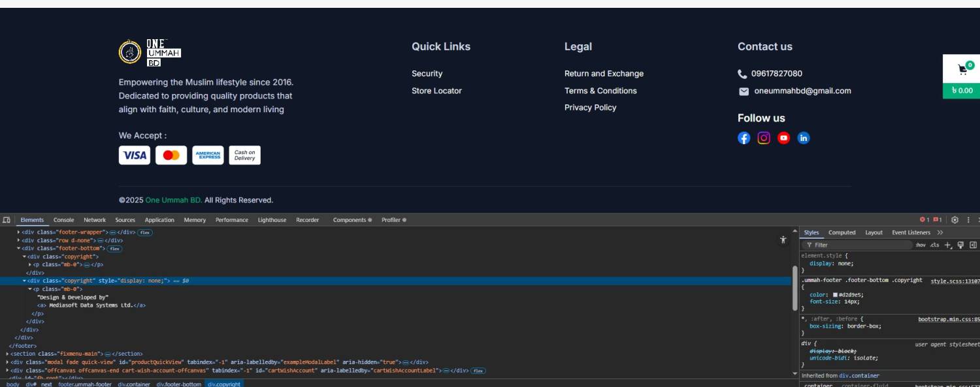Open the style.scss:13107 source link
The width and height of the screenshot is (980, 387).
955,281
